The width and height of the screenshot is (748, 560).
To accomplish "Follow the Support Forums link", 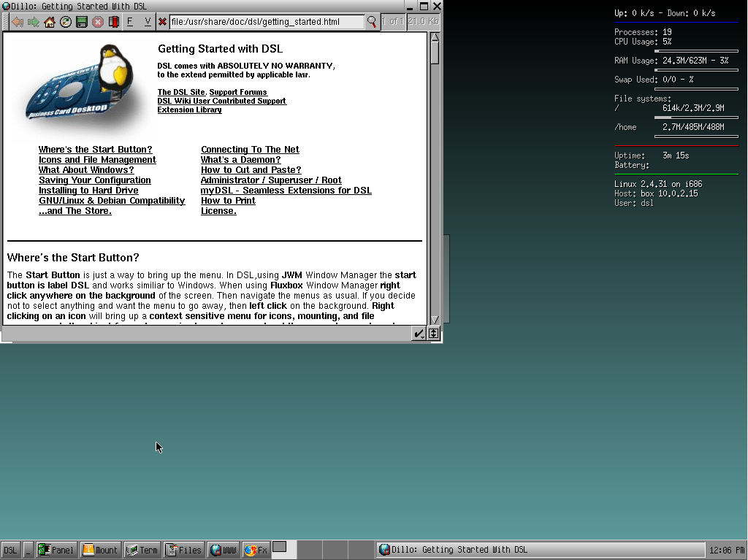I will [x=237, y=92].
